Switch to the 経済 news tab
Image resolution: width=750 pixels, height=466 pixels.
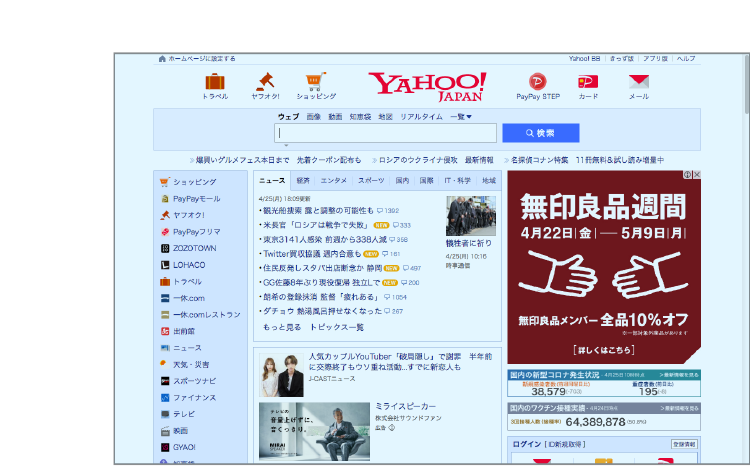(303, 180)
